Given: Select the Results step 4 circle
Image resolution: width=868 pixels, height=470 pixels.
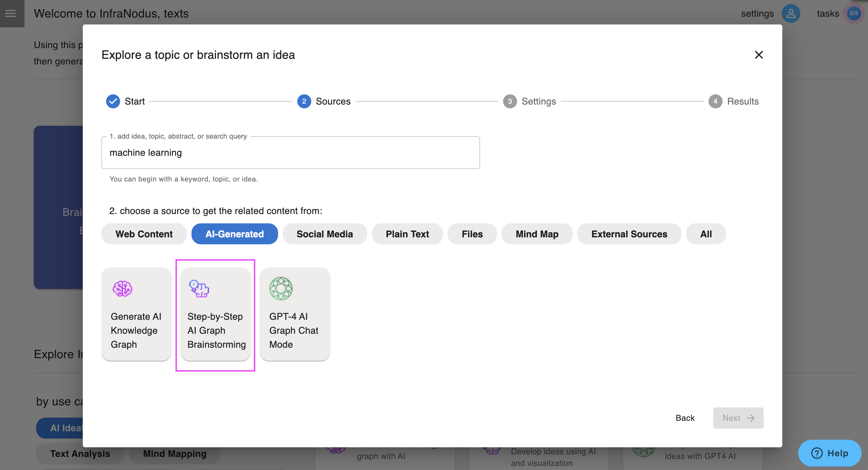Looking at the screenshot, I should pyautogui.click(x=715, y=101).
